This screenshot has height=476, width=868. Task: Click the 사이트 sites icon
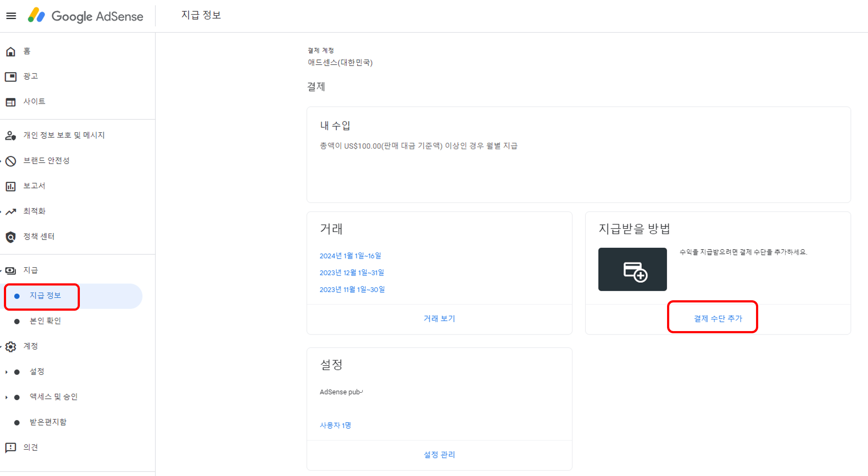(x=11, y=102)
